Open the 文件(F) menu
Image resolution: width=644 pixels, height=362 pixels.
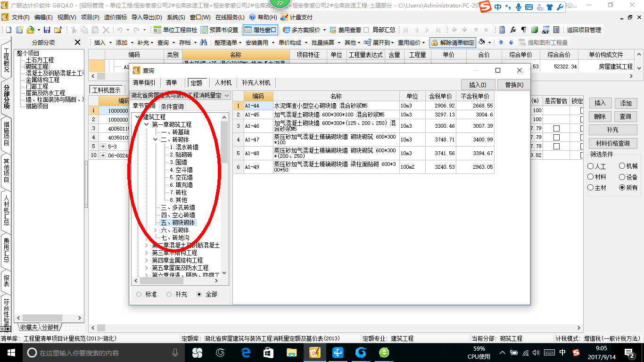tap(20, 17)
